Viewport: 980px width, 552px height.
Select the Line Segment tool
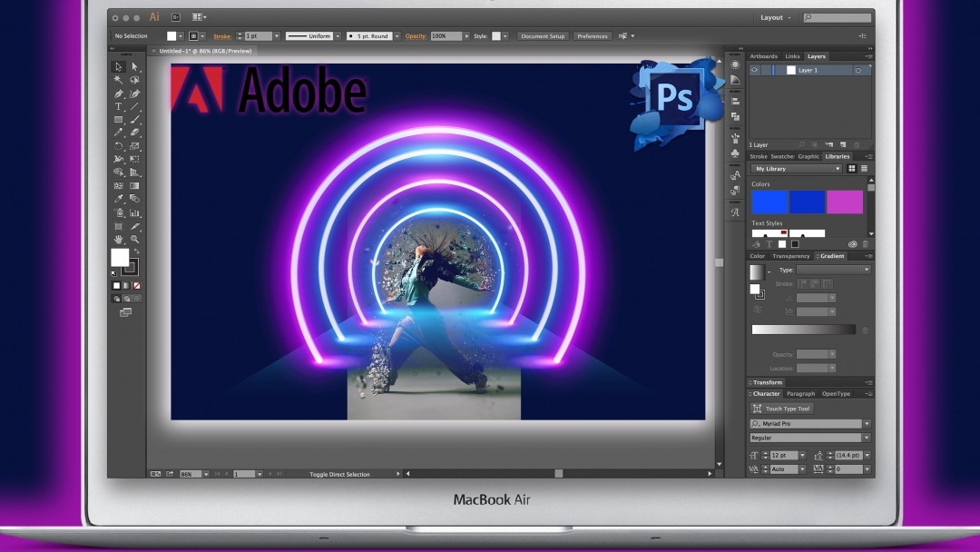(x=134, y=106)
